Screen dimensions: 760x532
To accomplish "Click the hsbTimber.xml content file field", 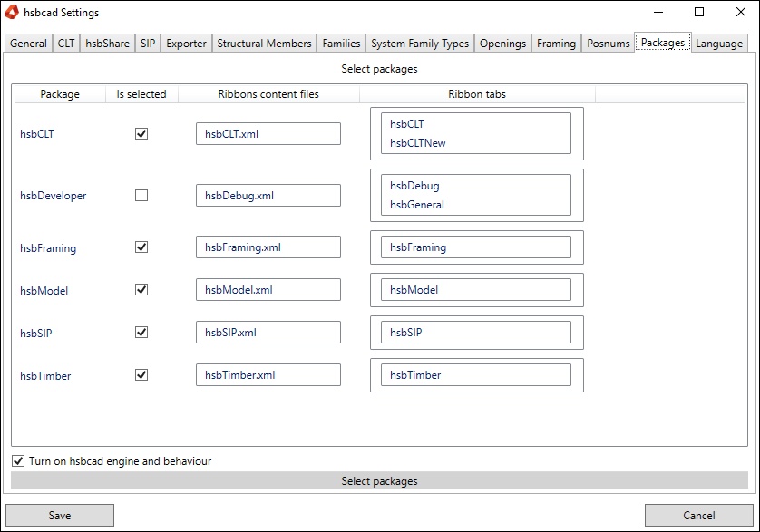I will 268,375.
